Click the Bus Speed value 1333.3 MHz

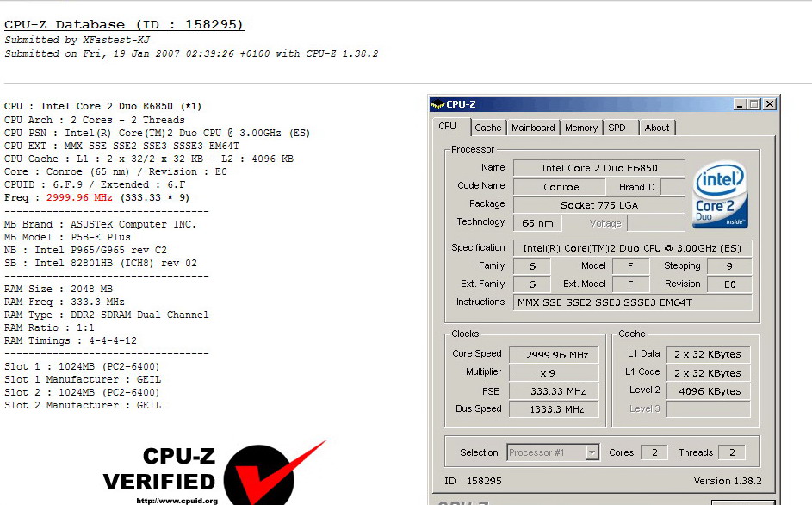(x=555, y=409)
